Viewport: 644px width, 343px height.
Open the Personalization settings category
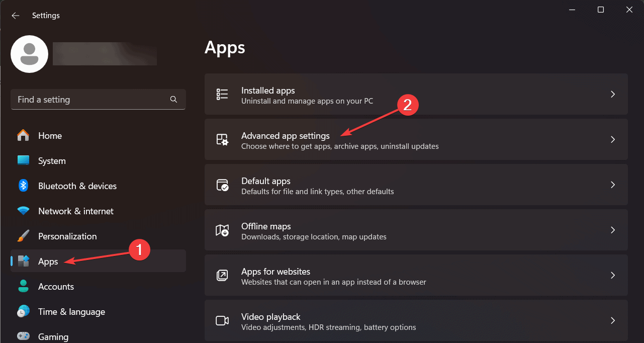pyautogui.click(x=67, y=236)
